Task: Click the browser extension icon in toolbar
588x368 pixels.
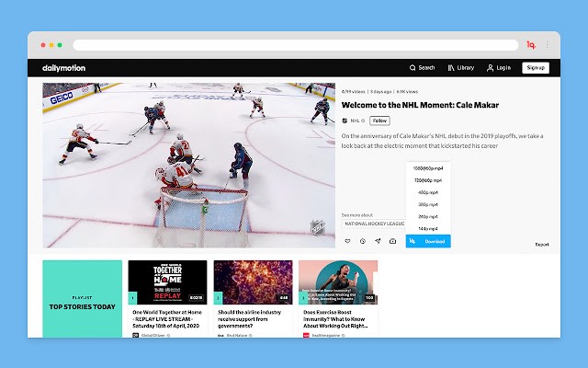Action: click(x=531, y=45)
